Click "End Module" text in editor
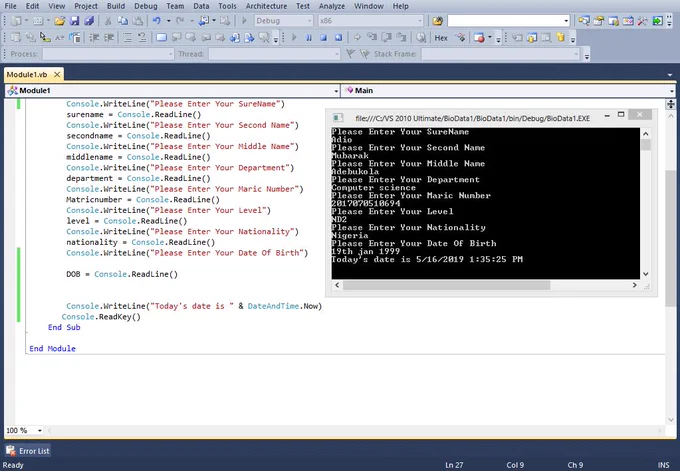Image resolution: width=680 pixels, height=471 pixels. point(52,348)
